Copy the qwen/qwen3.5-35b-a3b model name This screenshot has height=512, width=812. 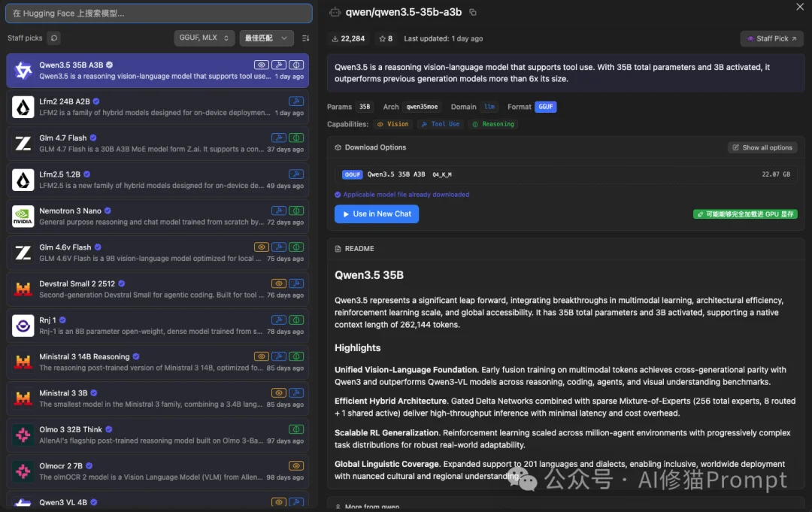coord(473,13)
